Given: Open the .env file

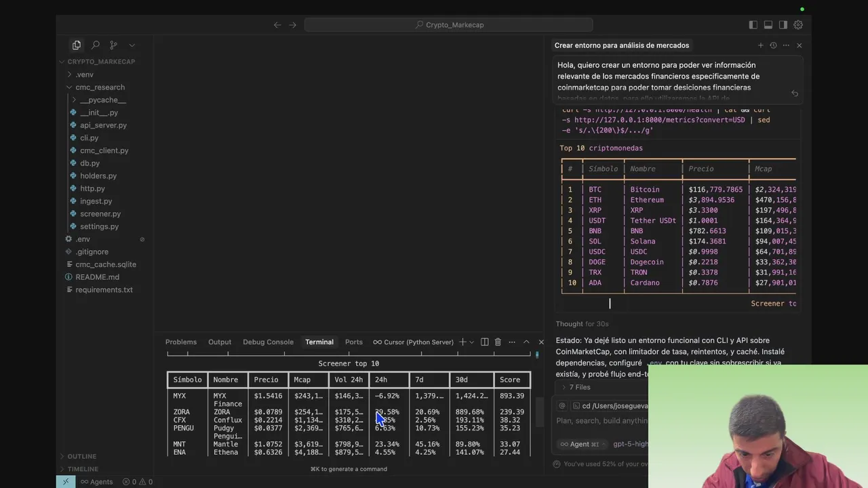Looking at the screenshot, I should click(x=83, y=239).
